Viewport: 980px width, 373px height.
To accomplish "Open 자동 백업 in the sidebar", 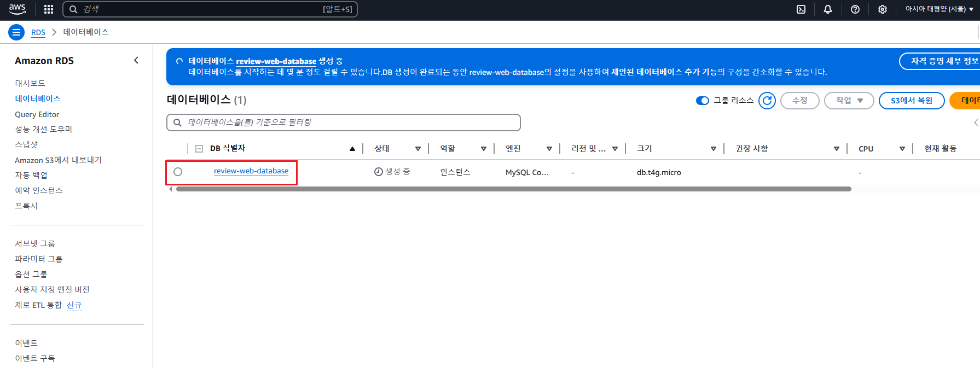I will click(31, 175).
